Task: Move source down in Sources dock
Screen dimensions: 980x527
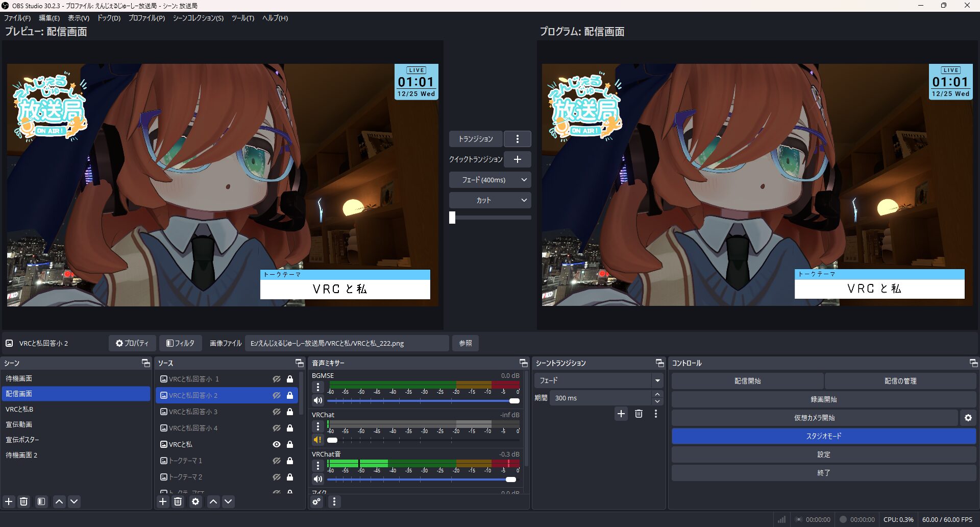Action: click(228, 501)
